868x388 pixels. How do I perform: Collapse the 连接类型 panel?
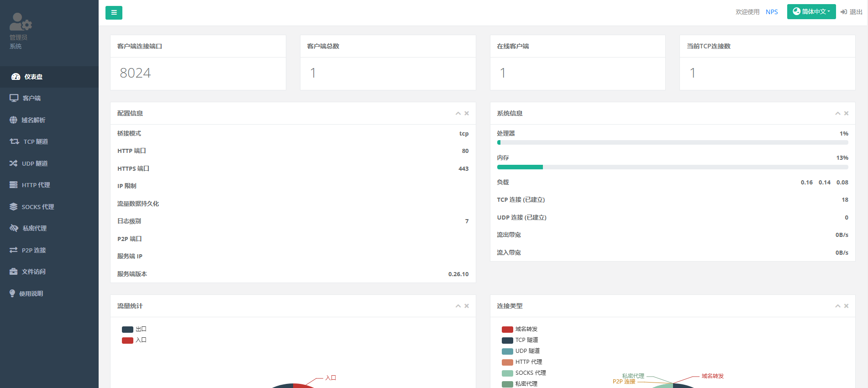(x=838, y=306)
